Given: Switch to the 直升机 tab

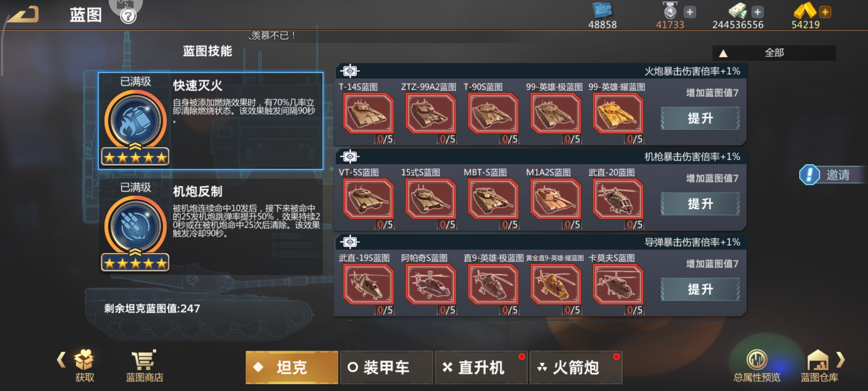Looking at the screenshot, I should 481,367.
